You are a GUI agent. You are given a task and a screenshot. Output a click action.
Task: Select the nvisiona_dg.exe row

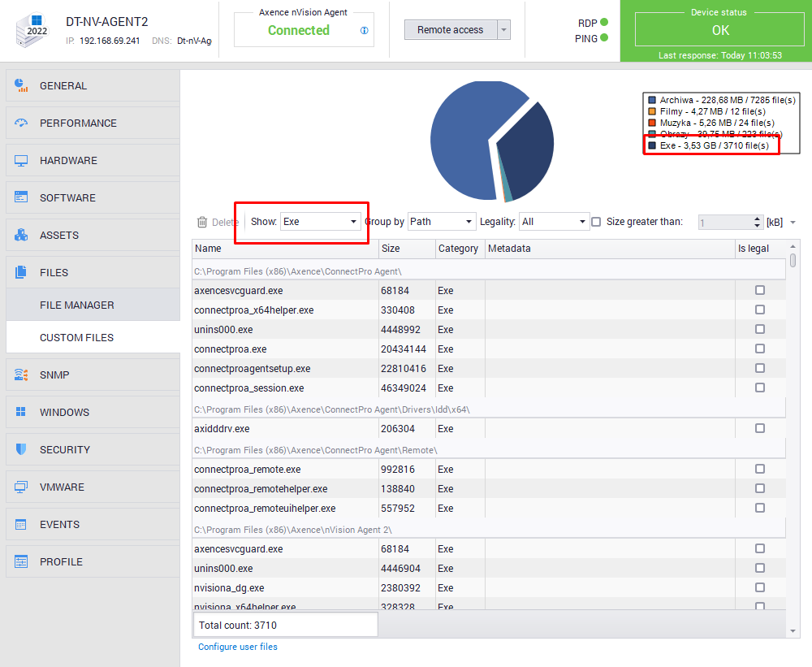489,587
